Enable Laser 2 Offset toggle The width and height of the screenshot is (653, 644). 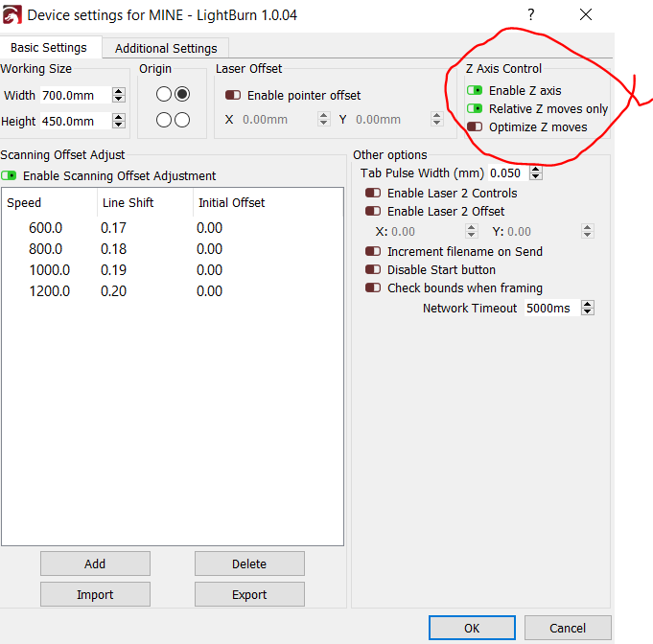(x=373, y=211)
